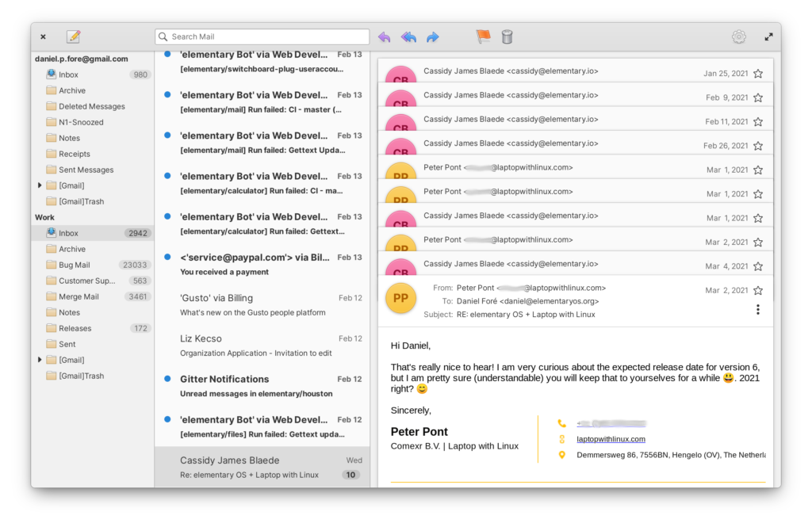Screen dimensions: 812x527
Task: Expand the [Gmail] folder under daniel.p.fore@gmail.com
Action: (x=40, y=185)
